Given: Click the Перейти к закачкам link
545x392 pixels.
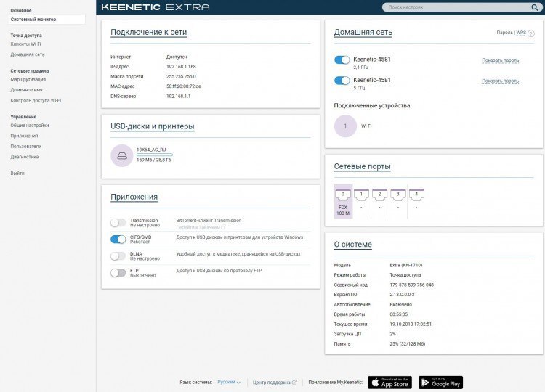Looking at the screenshot, I should [201, 227].
